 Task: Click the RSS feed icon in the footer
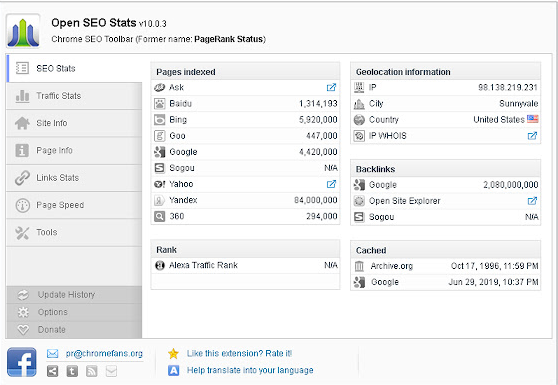point(92,371)
